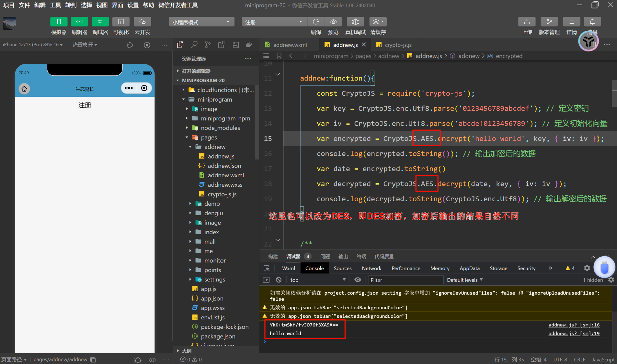Click the addnew.js:16 source link
The height and width of the screenshot is (364, 617).
coord(574,325)
